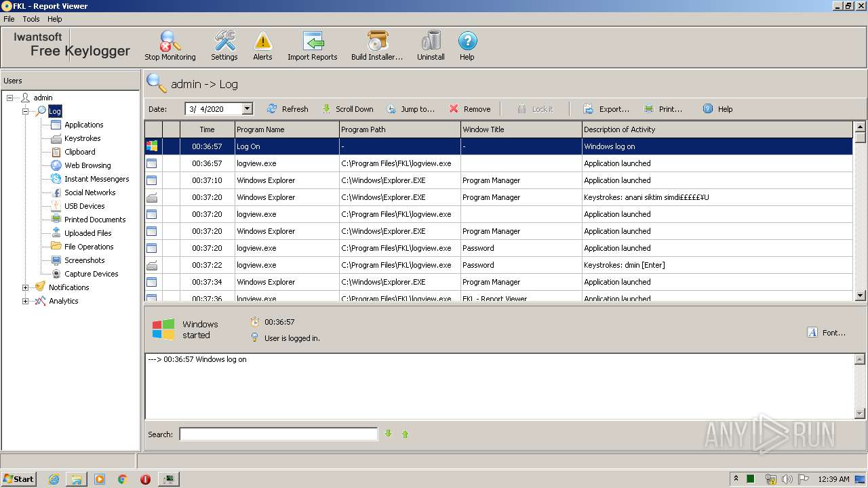Viewport: 868px width, 488px height.
Task: Collapse the Log tree node
Action: [x=25, y=111]
